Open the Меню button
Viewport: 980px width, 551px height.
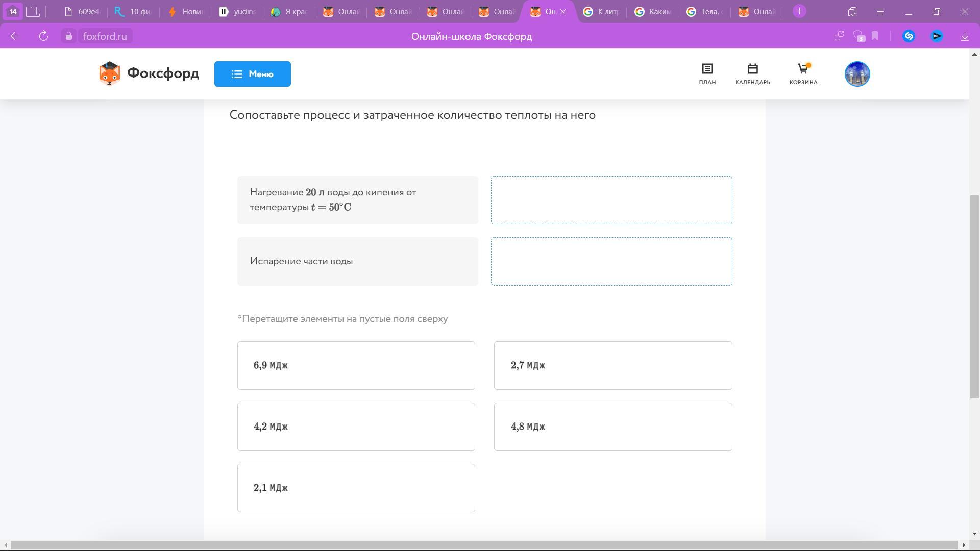[x=252, y=74]
